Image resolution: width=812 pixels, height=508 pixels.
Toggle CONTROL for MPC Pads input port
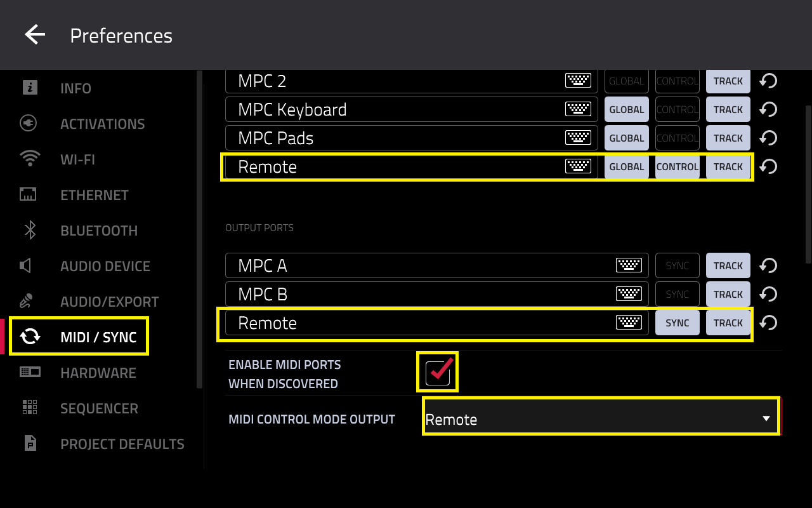(x=678, y=138)
